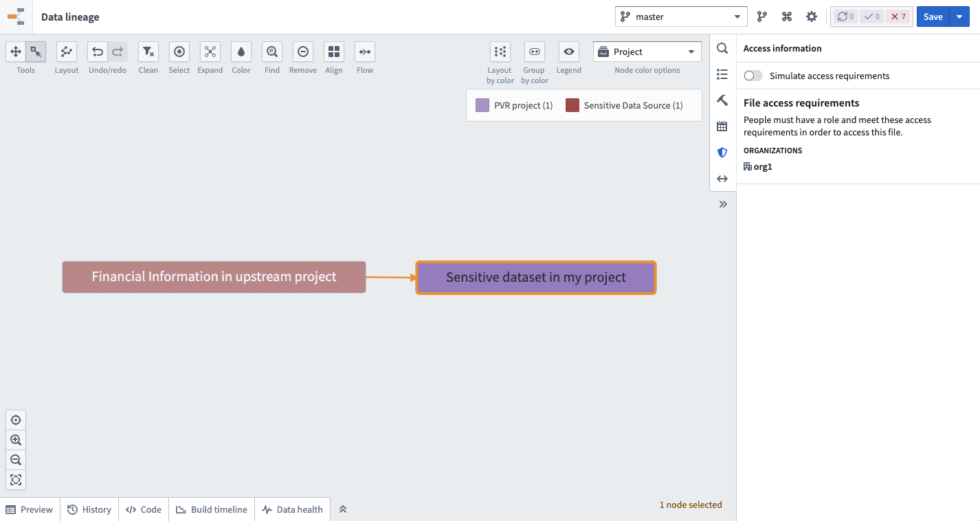Open the Find tool
The height and width of the screenshot is (521, 980).
pos(272,52)
